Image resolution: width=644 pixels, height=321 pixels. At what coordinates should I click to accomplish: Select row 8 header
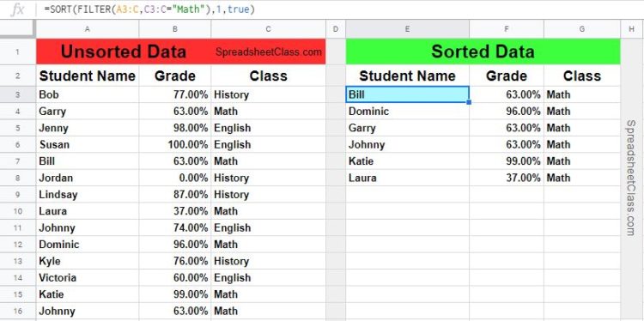18,178
